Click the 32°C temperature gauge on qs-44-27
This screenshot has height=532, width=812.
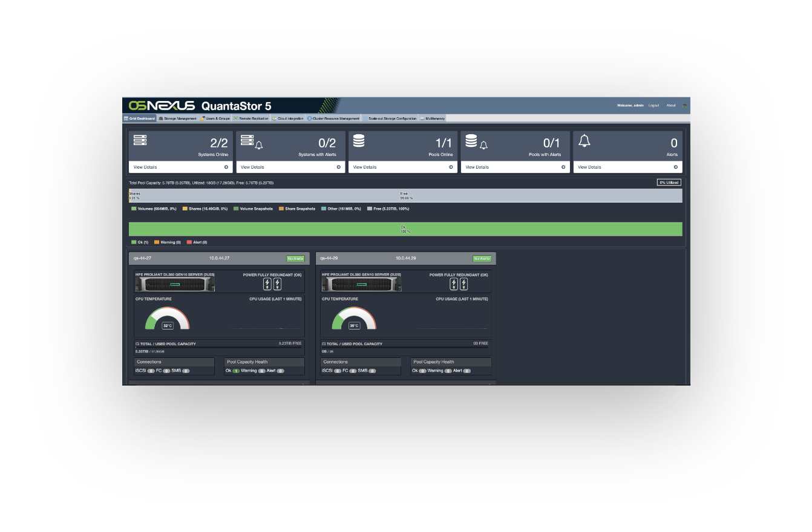pos(168,319)
